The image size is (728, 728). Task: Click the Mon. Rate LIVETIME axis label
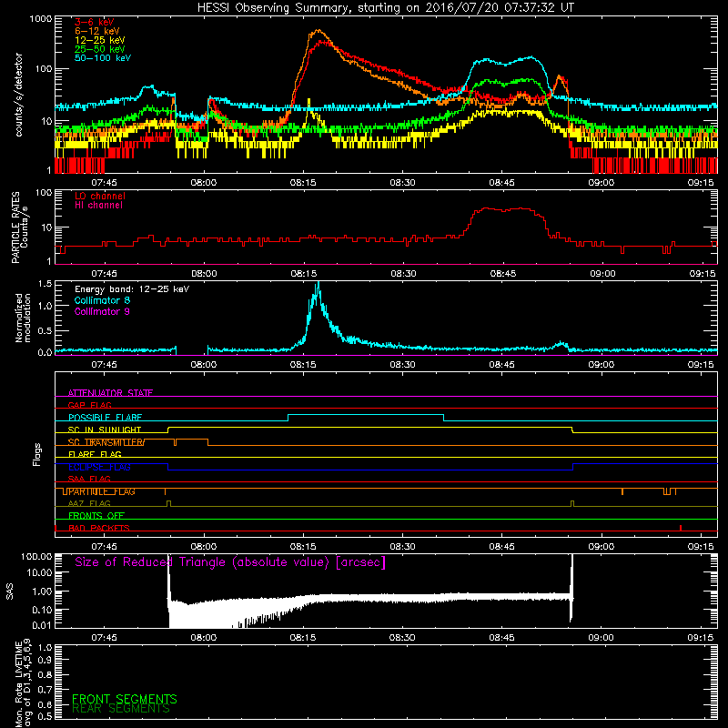pyautogui.click(x=22, y=683)
